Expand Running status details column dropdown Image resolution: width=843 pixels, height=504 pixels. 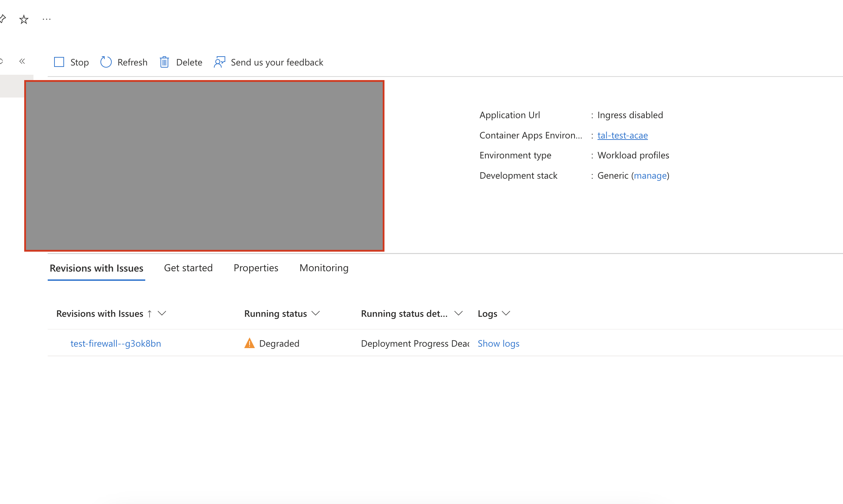tap(459, 313)
